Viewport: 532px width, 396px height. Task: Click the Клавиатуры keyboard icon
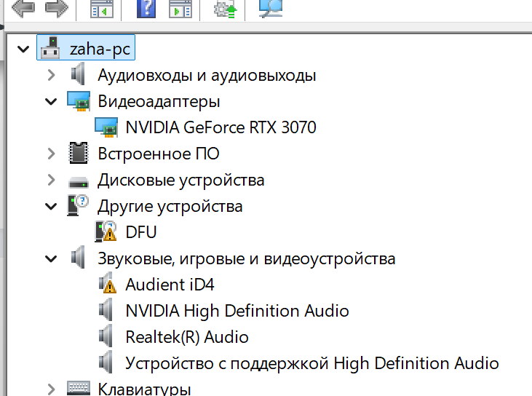click(78, 389)
